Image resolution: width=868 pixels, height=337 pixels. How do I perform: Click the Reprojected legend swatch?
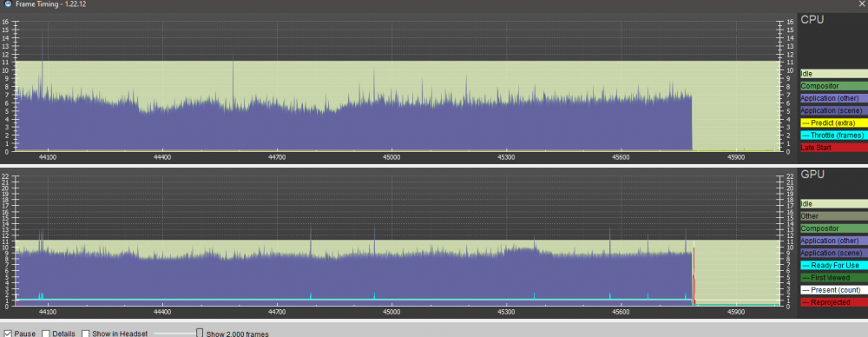pos(833,302)
